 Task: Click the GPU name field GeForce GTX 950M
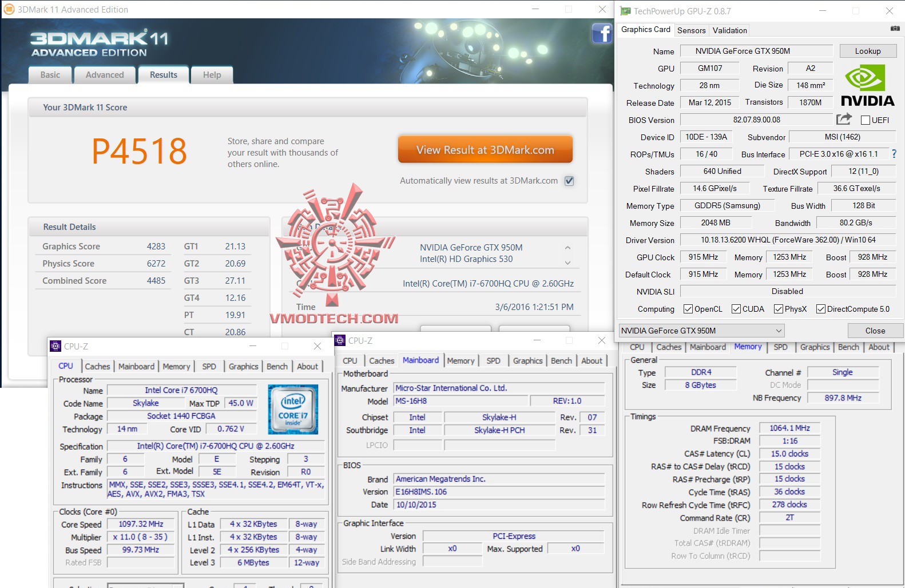(756, 51)
